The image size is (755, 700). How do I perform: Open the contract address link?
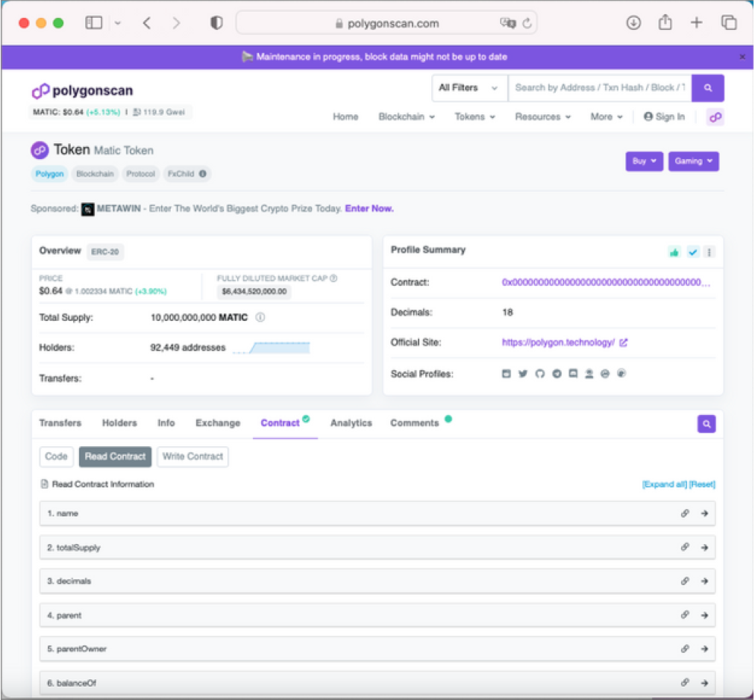[606, 282]
